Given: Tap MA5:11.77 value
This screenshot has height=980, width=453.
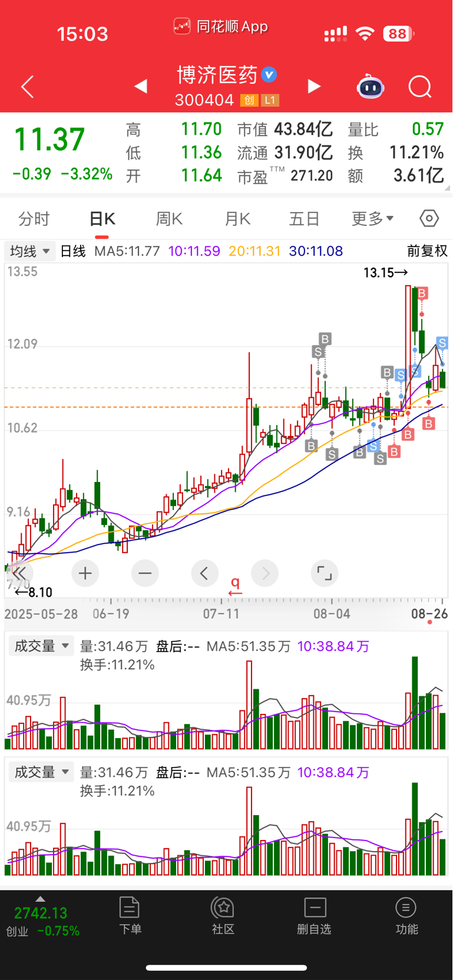Looking at the screenshot, I should coord(127,251).
